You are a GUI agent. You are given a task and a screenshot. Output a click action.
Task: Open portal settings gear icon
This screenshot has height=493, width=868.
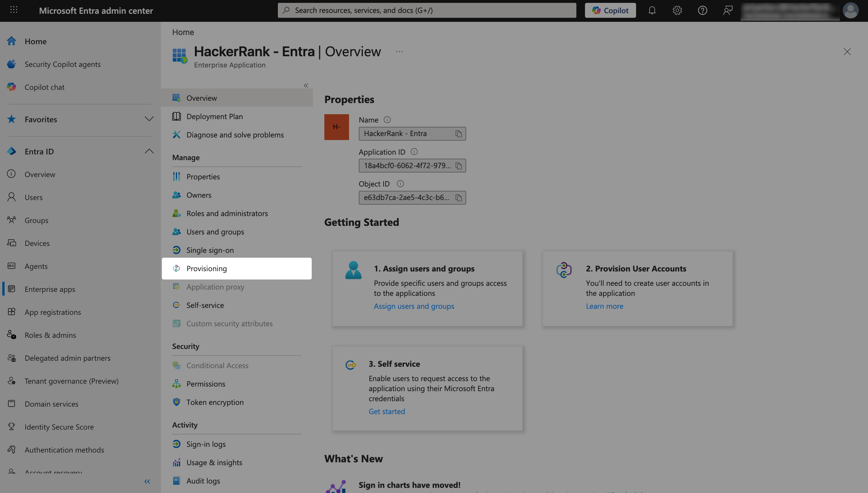tap(677, 11)
